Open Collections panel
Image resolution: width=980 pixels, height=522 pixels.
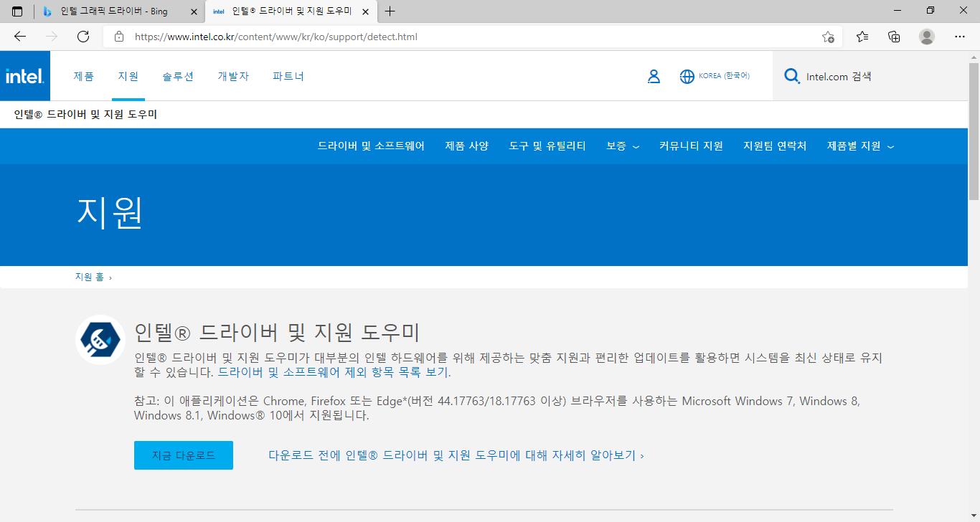(x=894, y=37)
